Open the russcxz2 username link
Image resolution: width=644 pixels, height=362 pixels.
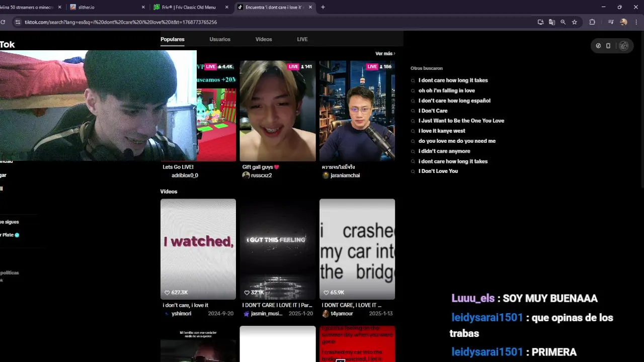pos(262,175)
